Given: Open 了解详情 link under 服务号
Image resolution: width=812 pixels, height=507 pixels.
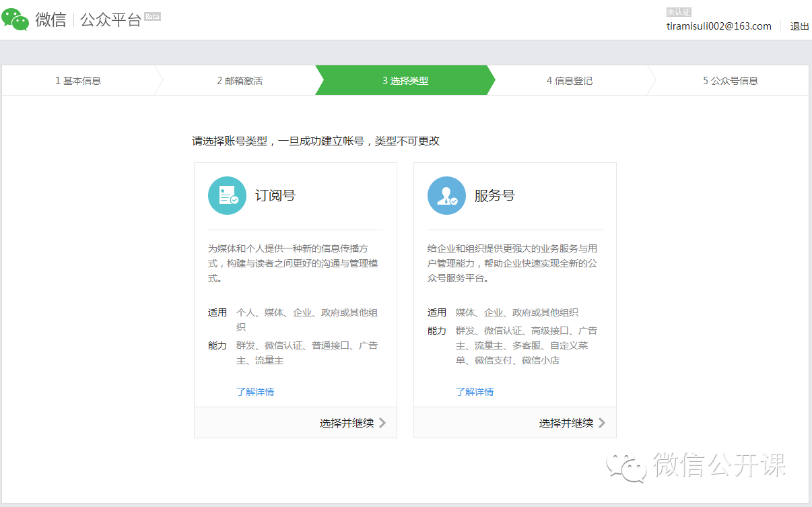Looking at the screenshot, I should click(x=475, y=392).
